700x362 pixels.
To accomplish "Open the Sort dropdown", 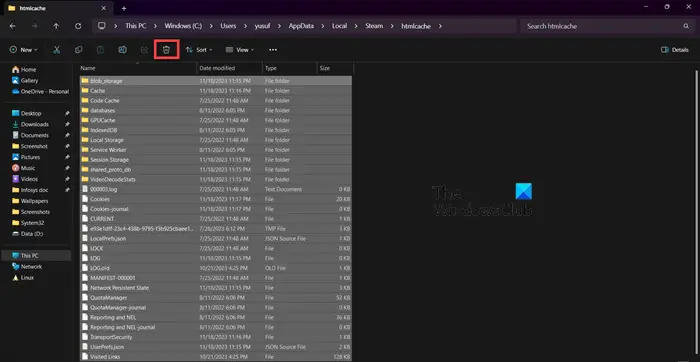I will pyautogui.click(x=199, y=50).
